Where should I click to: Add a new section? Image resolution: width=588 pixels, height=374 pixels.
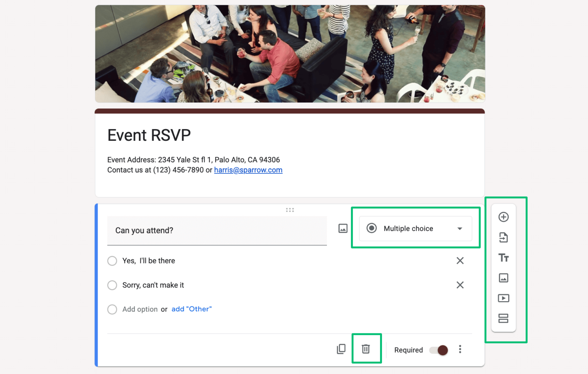tap(503, 318)
